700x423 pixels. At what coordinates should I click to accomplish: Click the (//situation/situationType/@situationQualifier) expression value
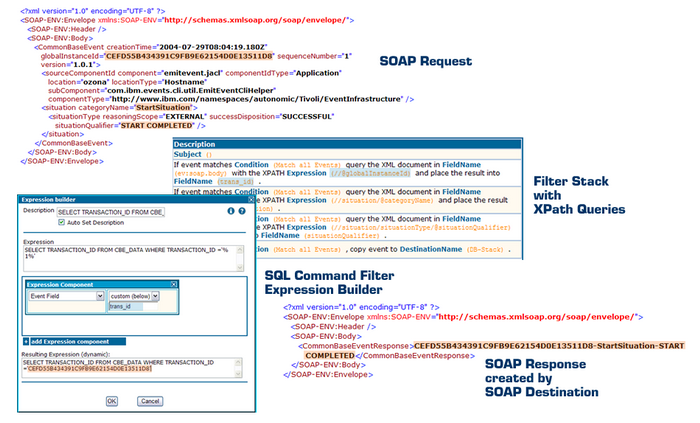(x=421, y=228)
